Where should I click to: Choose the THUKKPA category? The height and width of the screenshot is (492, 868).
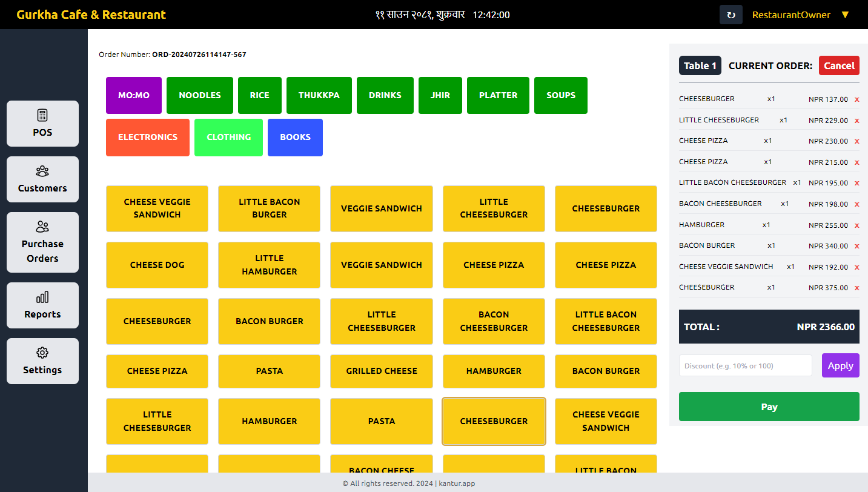tap(319, 95)
